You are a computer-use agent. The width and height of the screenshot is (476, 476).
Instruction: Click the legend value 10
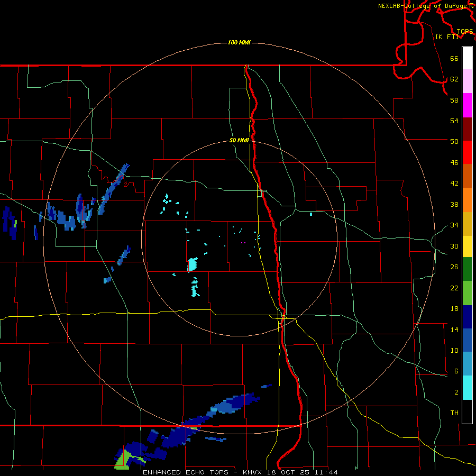pos(454,350)
